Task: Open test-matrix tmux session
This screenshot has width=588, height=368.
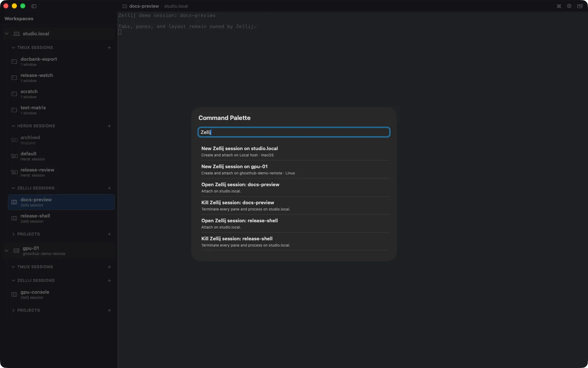Action: [x=61, y=110]
